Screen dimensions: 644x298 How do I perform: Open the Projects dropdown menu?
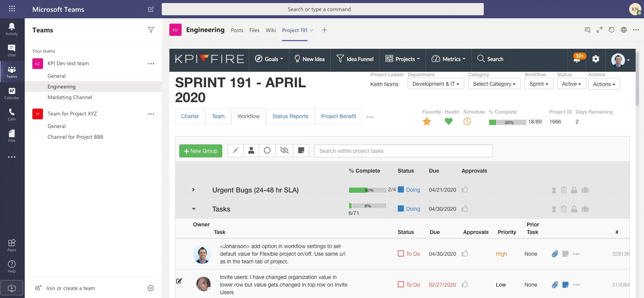[x=403, y=59]
